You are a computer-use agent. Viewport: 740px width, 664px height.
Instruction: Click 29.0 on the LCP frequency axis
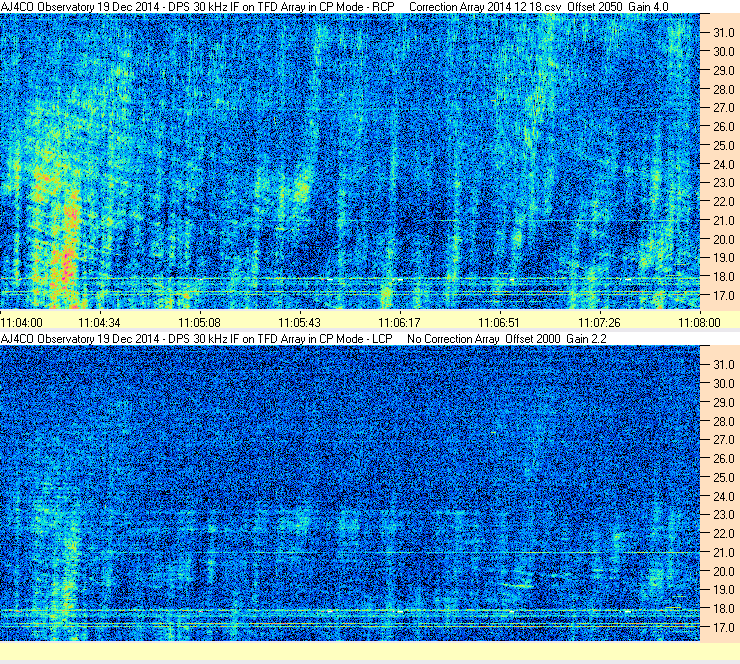[723, 403]
